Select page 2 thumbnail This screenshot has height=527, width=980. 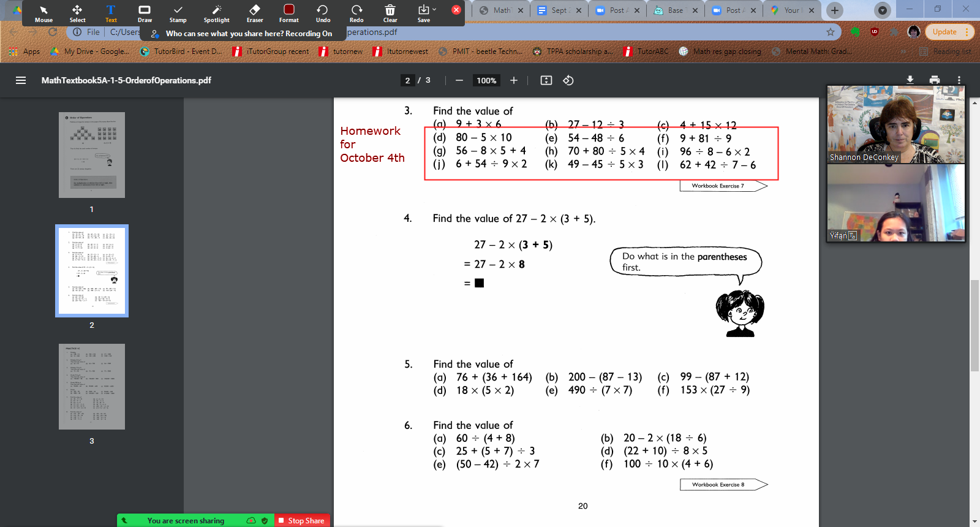coord(92,271)
